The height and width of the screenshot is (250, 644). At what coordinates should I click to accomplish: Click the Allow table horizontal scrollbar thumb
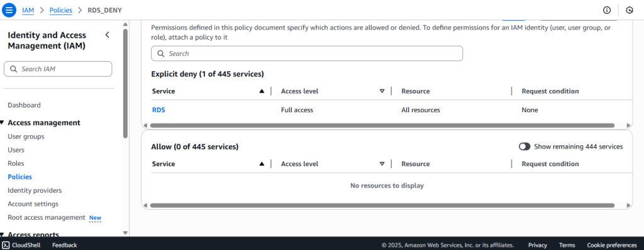pyautogui.click(x=382, y=205)
